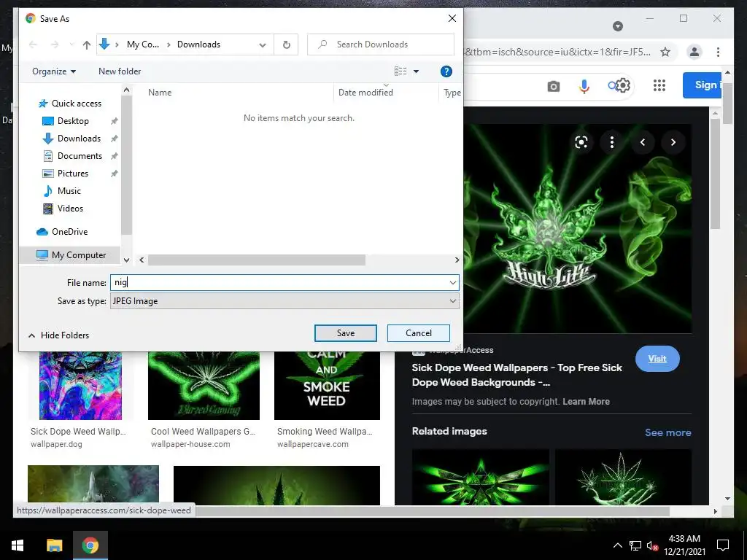Image resolution: width=747 pixels, height=560 pixels.
Task: Open Pictures in navigation pane
Action: (x=72, y=174)
